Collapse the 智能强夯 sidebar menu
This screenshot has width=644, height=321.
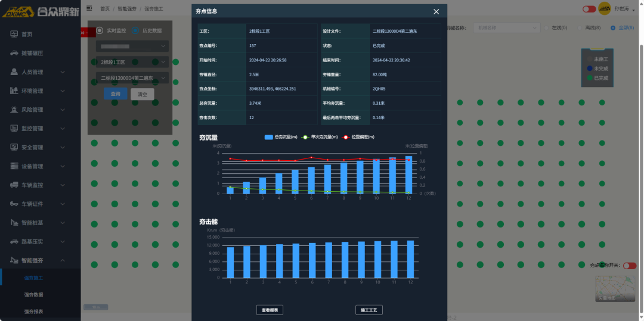(x=63, y=260)
